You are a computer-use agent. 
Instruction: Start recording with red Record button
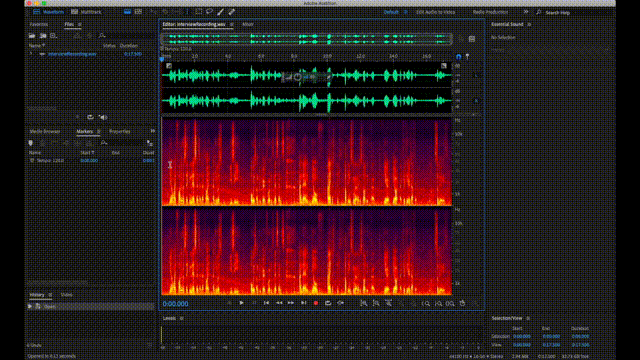[316, 303]
